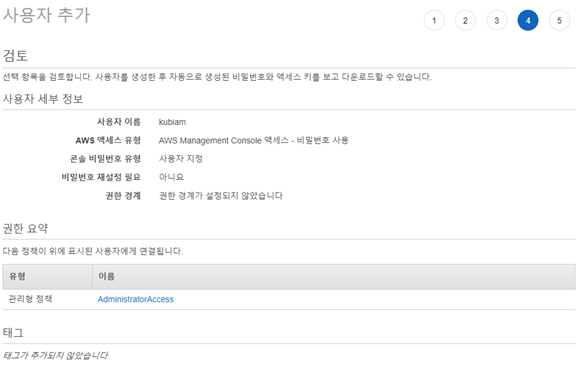
Task: Click the 사용자 세부 정보 heading
Action: tap(43, 99)
